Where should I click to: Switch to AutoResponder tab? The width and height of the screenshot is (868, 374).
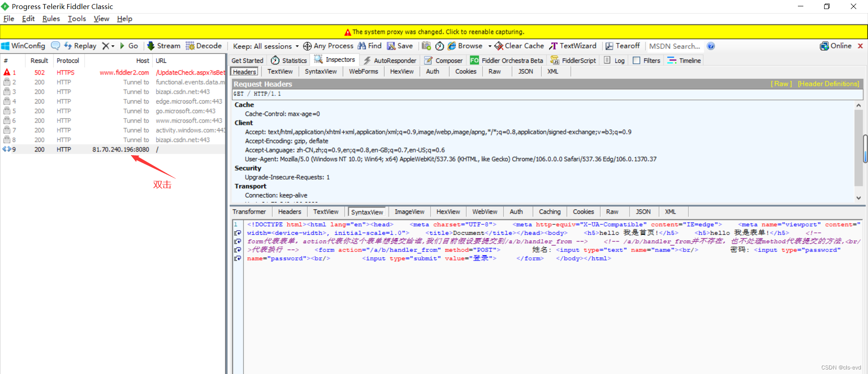click(x=389, y=61)
